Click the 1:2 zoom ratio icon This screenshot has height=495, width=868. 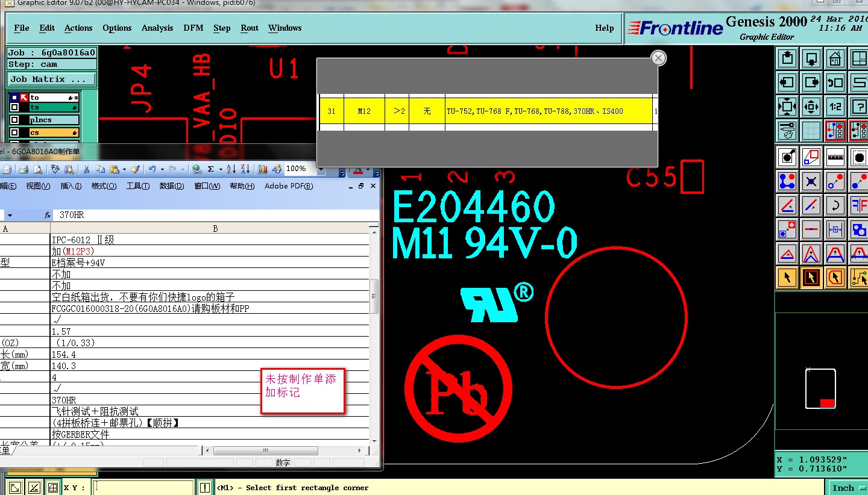coord(835,107)
